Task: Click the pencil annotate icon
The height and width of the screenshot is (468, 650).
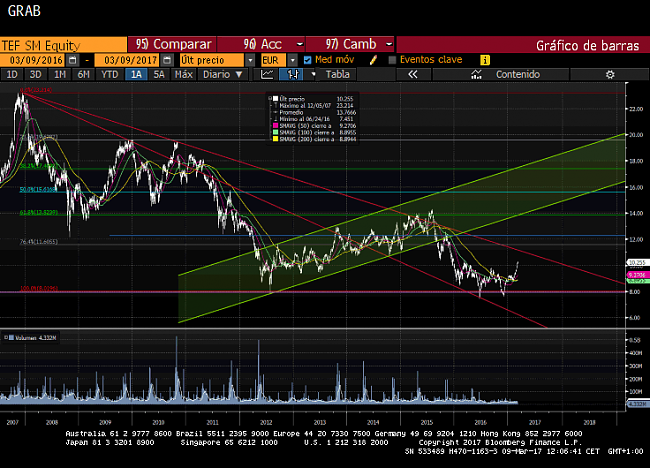Action: point(373,60)
